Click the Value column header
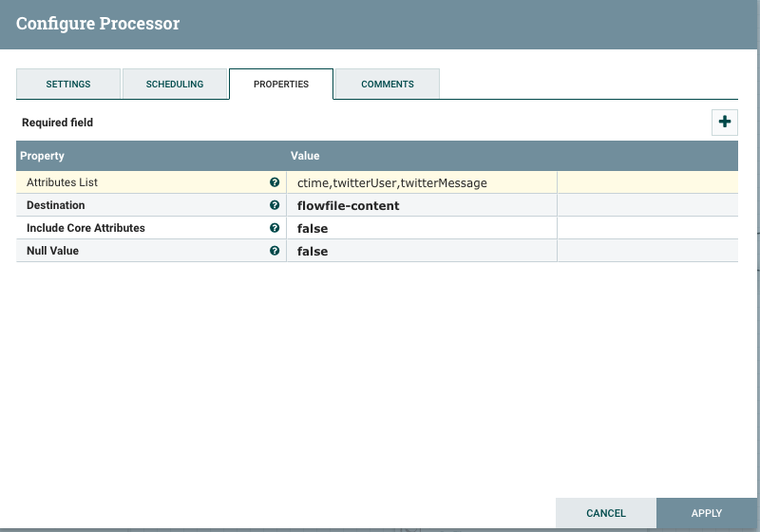The height and width of the screenshot is (532, 760). pyautogui.click(x=305, y=156)
